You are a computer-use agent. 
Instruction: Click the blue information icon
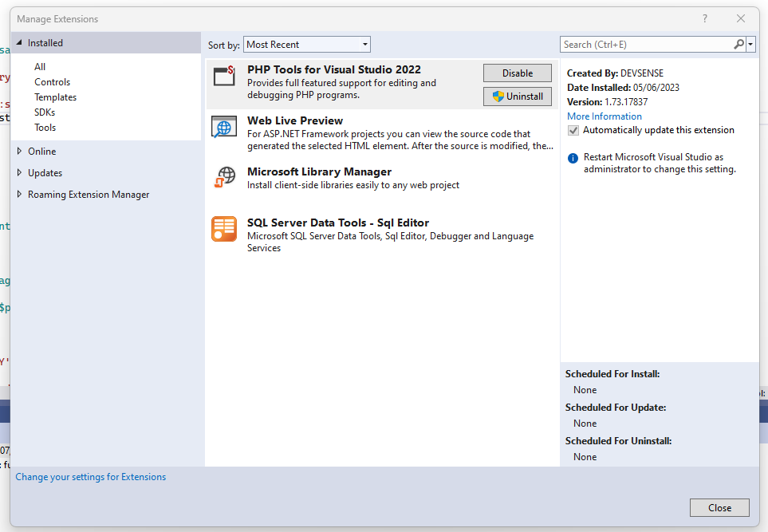point(573,158)
